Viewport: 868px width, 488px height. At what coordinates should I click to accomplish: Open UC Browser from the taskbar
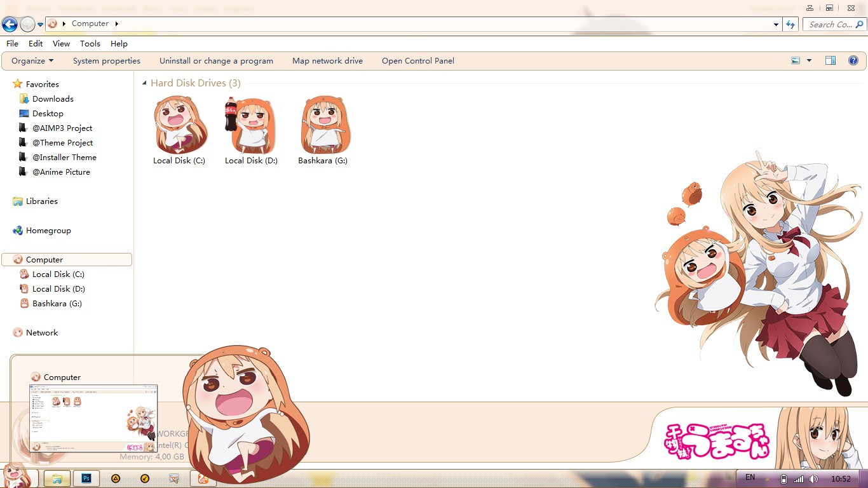[203, 478]
